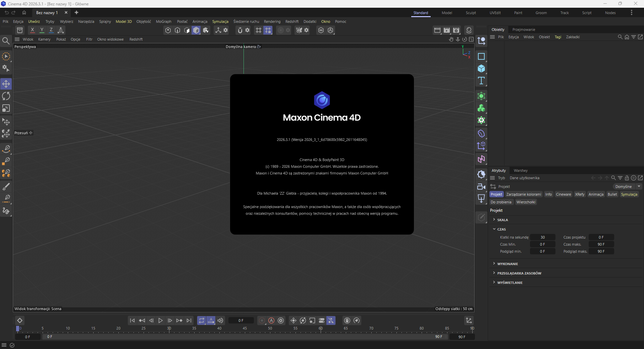Jump to the start of the animation

(132, 320)
